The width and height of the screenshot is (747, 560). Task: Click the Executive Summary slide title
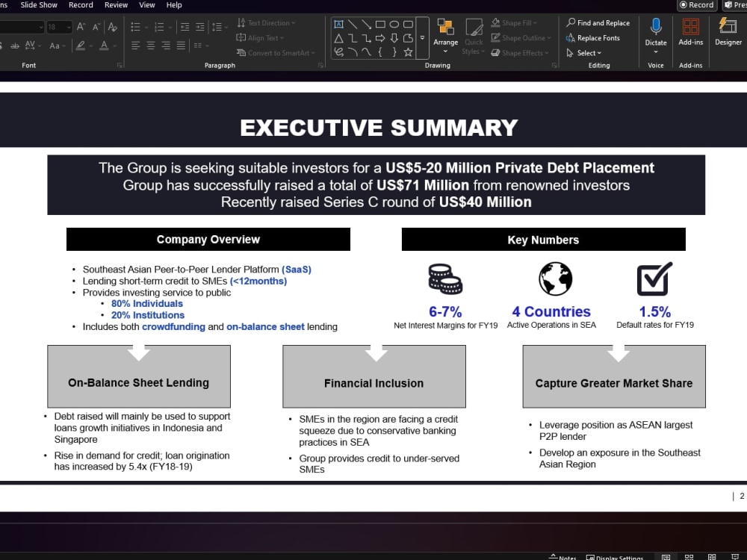click(x=379, y=128)
